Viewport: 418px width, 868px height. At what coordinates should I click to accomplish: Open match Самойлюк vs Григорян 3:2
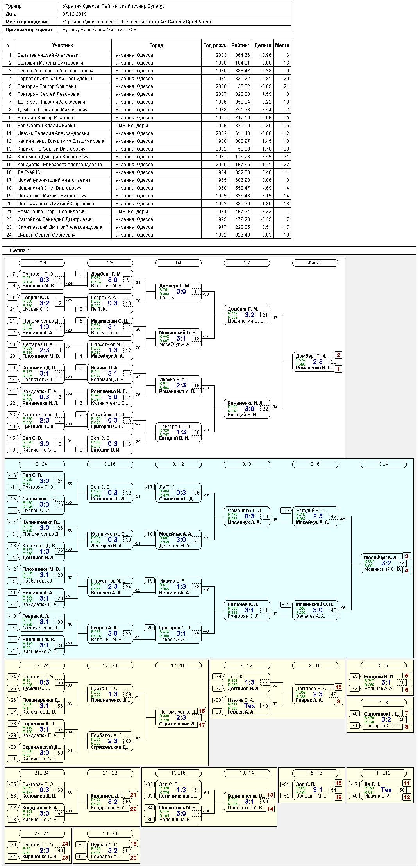coord(383,720)
